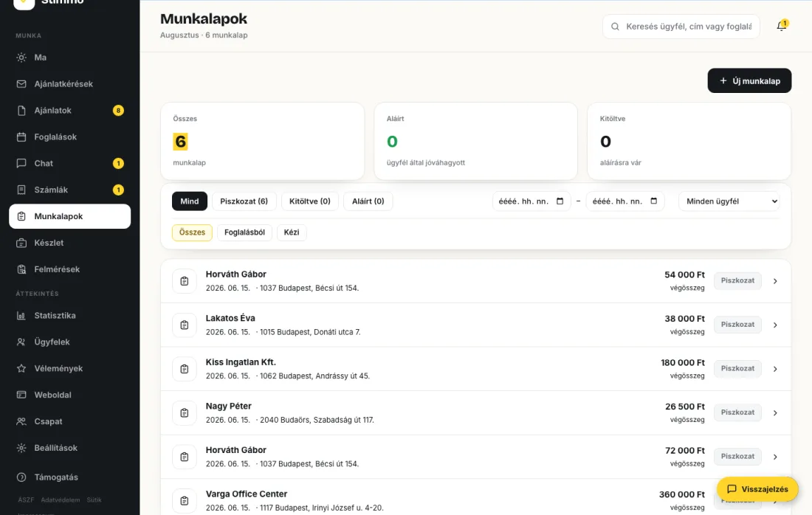The height and width of the screenshot is (515, 812).
Task: Click the speech bubble icon for Chat
Action: pyautogui.click(x=21, y=163)
